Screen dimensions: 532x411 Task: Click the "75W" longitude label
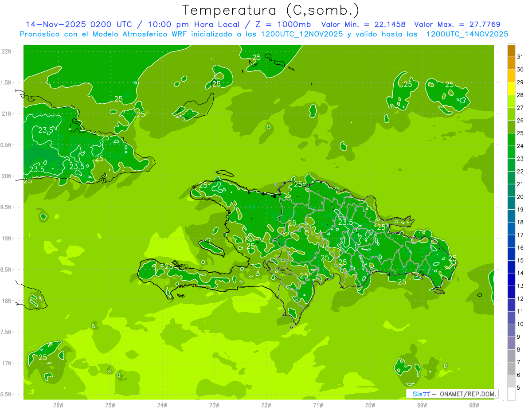[110, 405]
